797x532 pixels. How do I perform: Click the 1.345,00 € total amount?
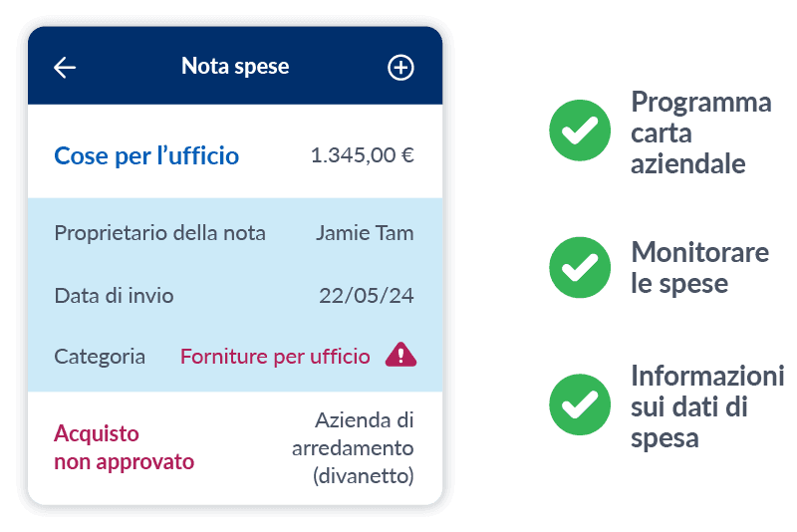[362, 155]
